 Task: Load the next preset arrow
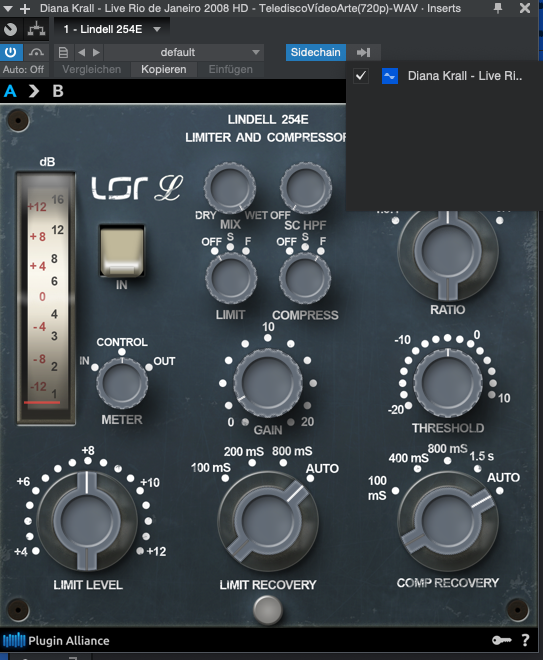(x=96, y=53)
